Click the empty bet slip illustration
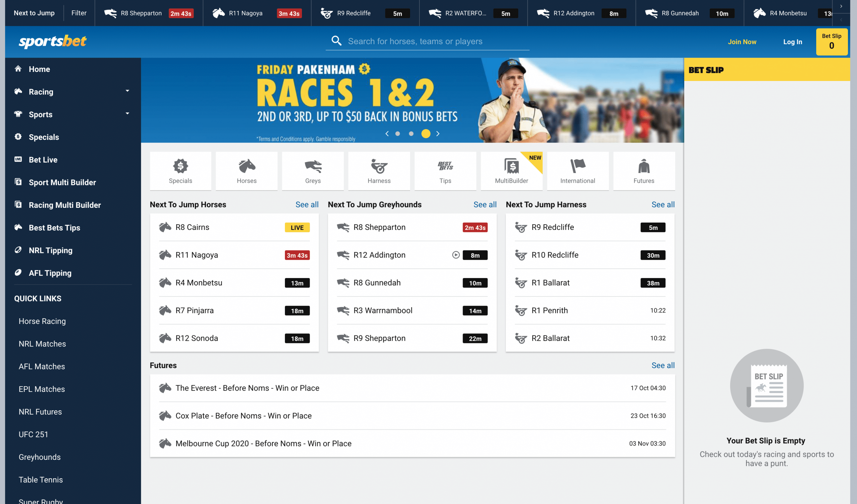The image size is (857, 504). [x=767, y=385]
